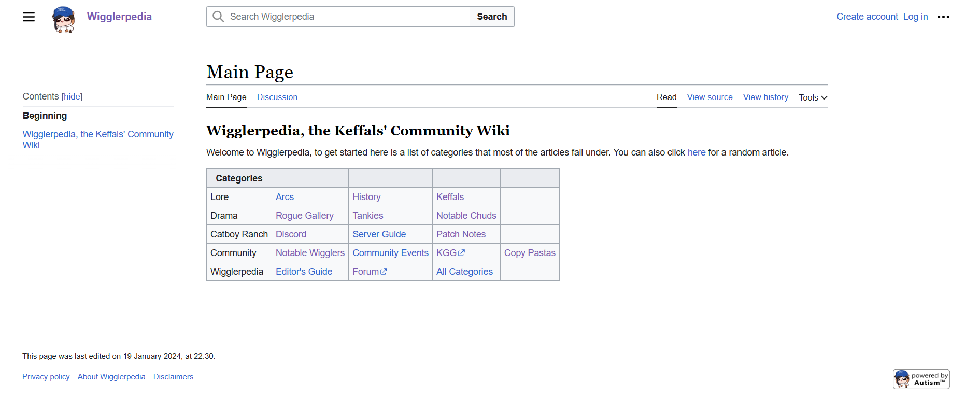Open Tankies link
980x395 pixels.
(x=368, y=216)
